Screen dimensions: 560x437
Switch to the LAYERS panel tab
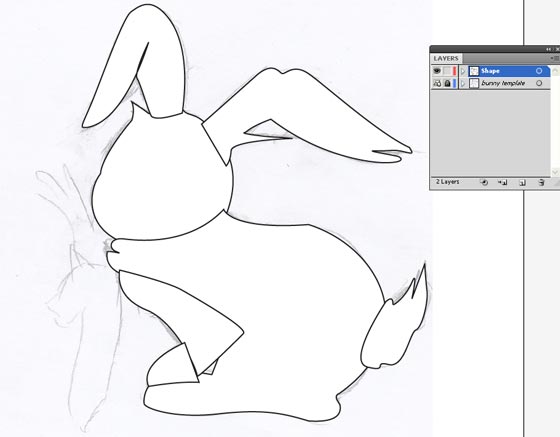point(446,58)
